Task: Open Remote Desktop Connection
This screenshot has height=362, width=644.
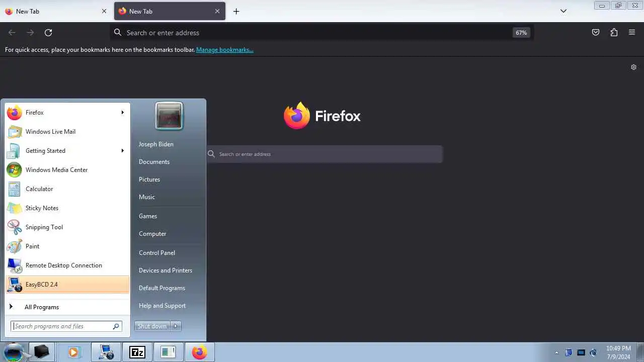Action: pyautogui.click(x=67, y=265)
